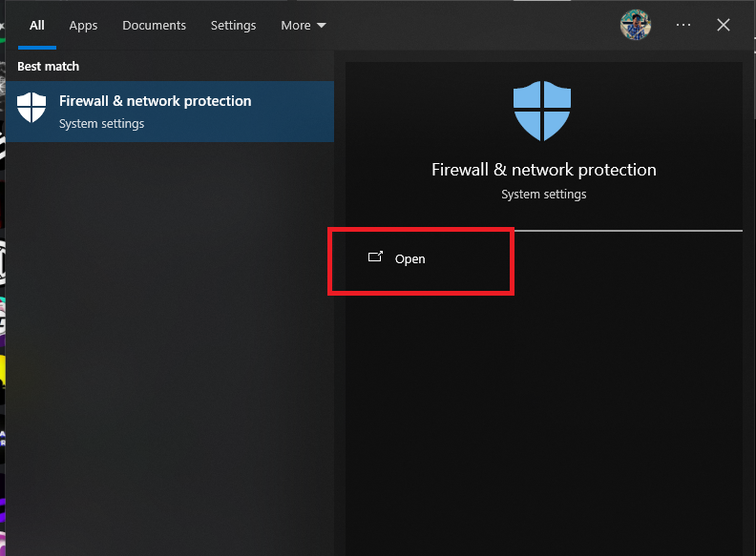This screenshot has width=756, height=556.
Task: Click System settings under the preview title
Action: (543, 195)
